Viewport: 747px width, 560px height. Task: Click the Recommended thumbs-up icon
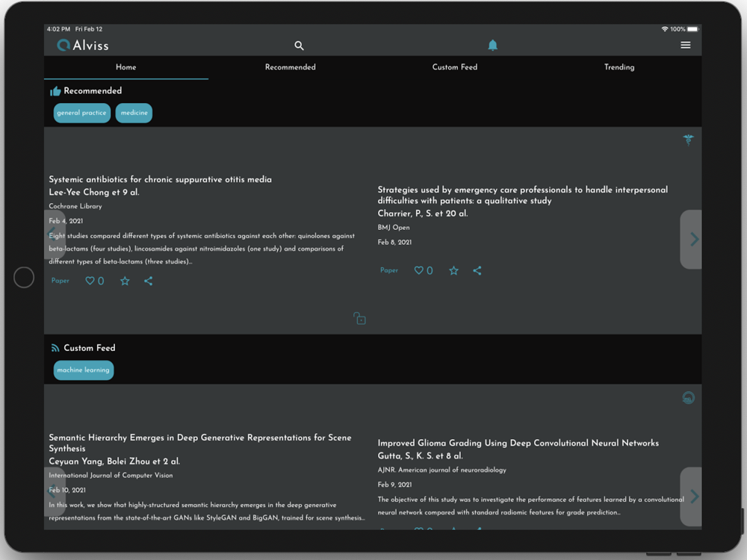[x=55, y=91]
